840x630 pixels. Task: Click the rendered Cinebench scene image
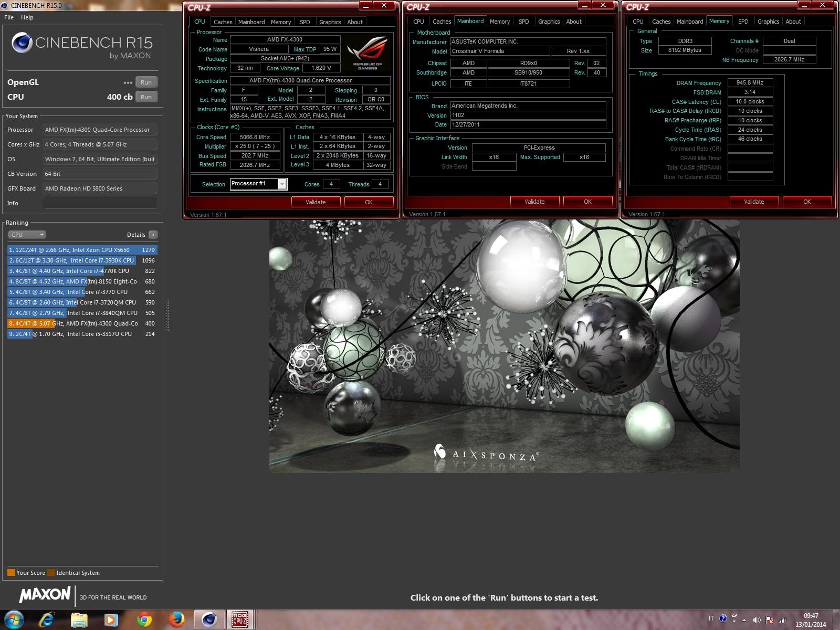point(505,345)
